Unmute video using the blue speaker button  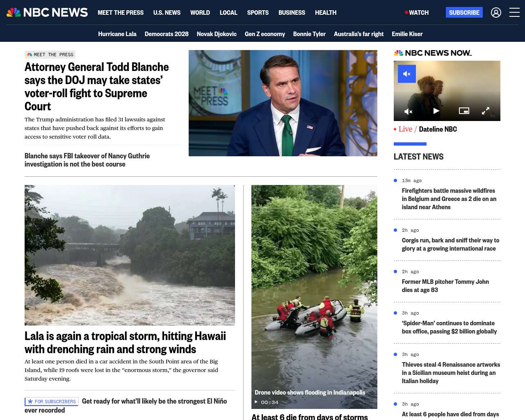pyautogui.click(x=407, y=74)
